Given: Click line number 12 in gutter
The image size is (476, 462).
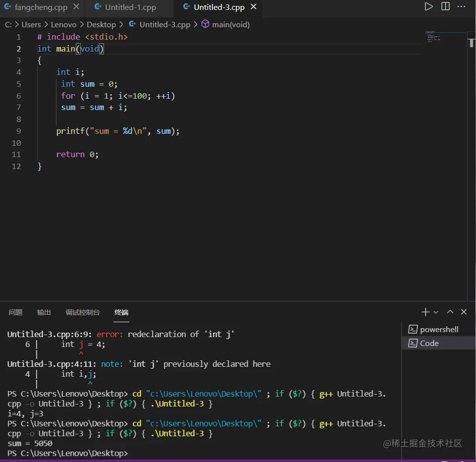Looking at the screenshot, I should point(16,167).
